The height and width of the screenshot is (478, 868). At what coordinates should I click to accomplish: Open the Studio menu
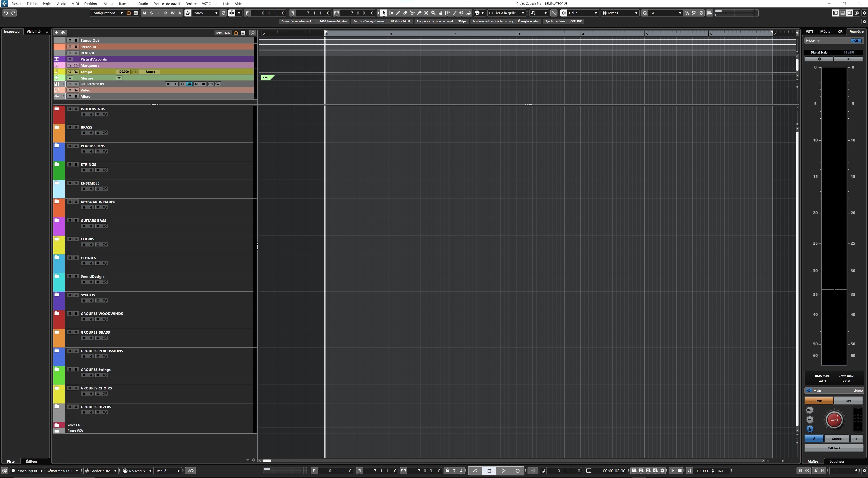[143, 4]
